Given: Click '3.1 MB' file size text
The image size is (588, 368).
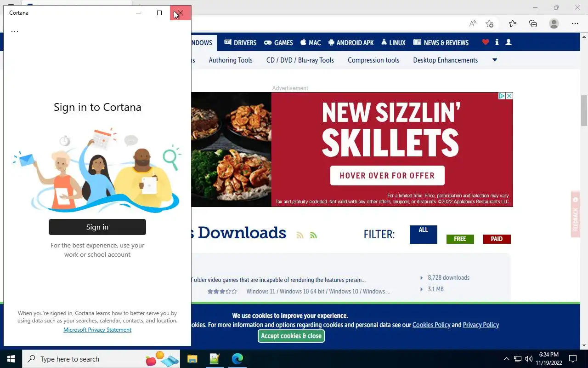Looking at the screenshot, I should pos(435,289).
